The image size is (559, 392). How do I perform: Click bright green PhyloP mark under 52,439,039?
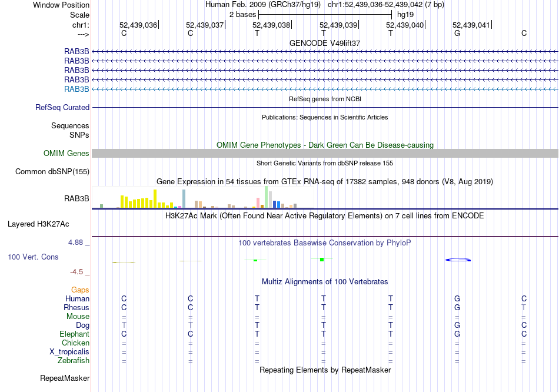(x=321, y=259)
